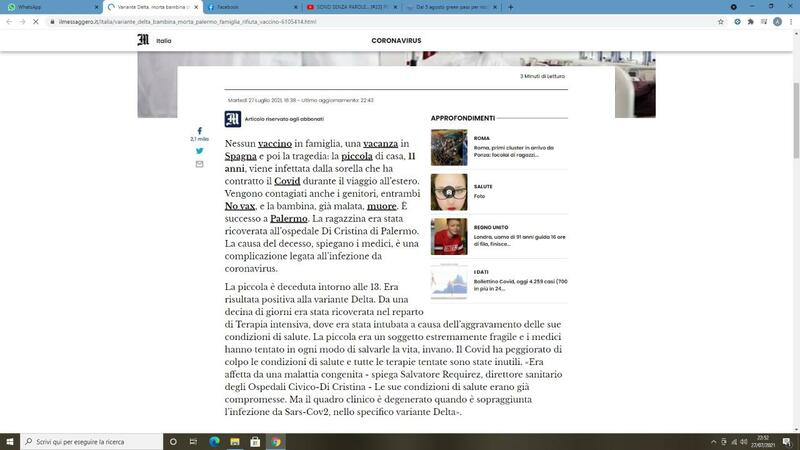Open Chrome three-dot menu
The width and height of the screenshot is (800, 450).
[x=791, y=22]
